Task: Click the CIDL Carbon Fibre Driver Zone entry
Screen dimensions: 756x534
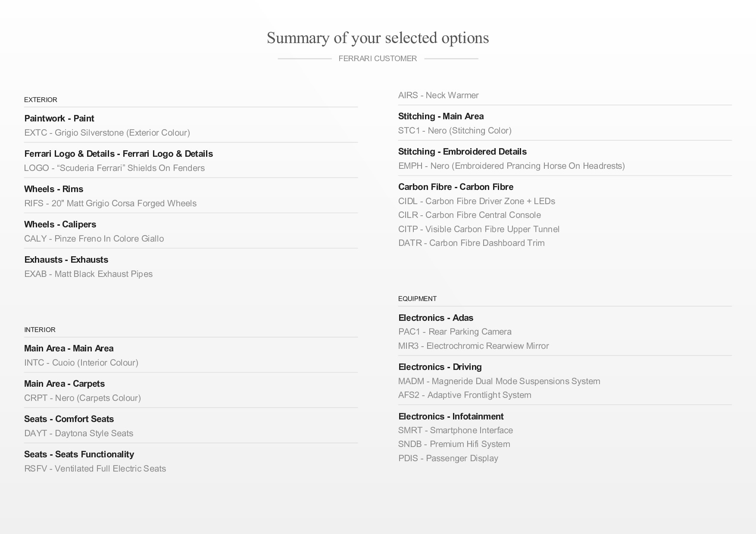Action: click(x=477, y=201)
